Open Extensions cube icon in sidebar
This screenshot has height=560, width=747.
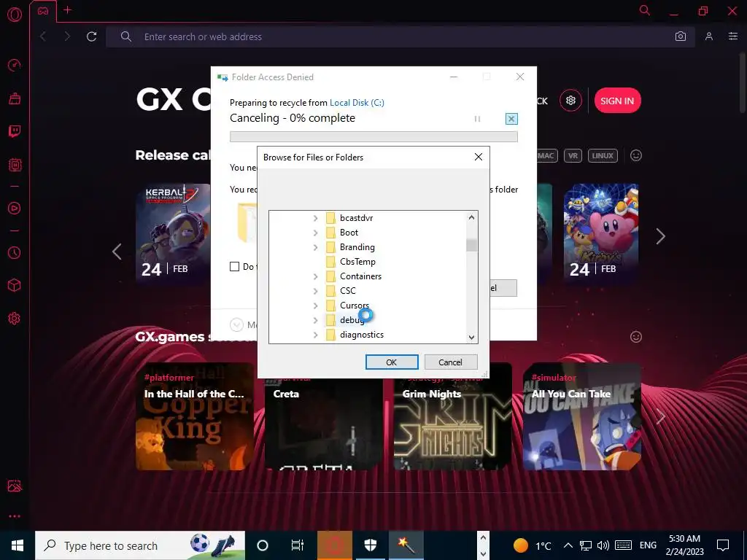(x=15, y=285)
